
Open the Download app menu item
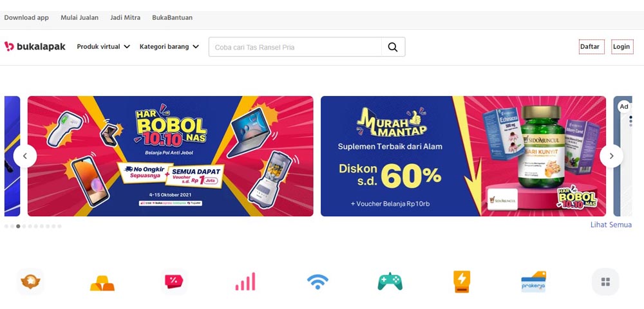tap(26, 17)
